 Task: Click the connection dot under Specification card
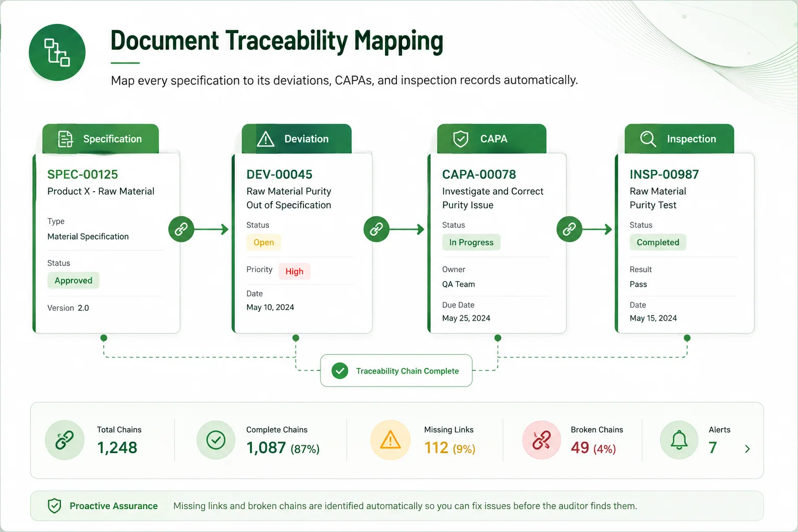pyautogui.click(x=104, y=338)
